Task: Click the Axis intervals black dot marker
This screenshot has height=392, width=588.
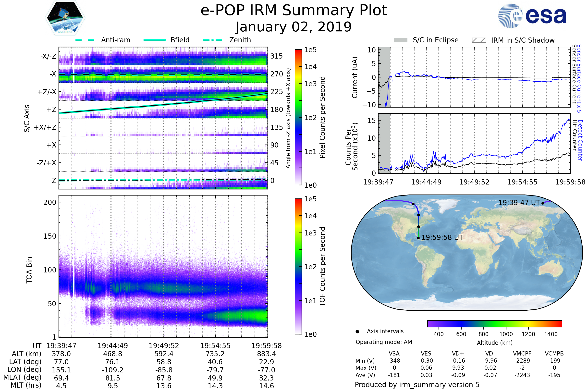Action: click(x=357, y=331)
